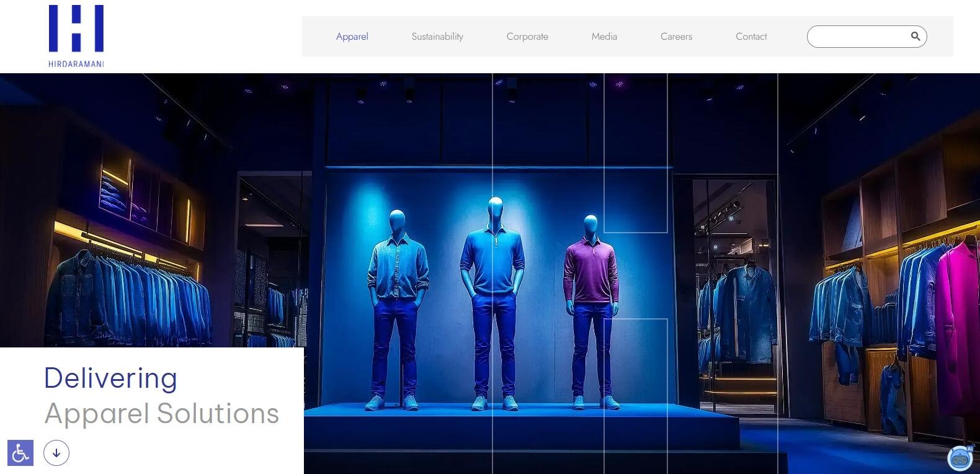Open the Media nav item
980x474 pixels.
click(x=604, y=37)
